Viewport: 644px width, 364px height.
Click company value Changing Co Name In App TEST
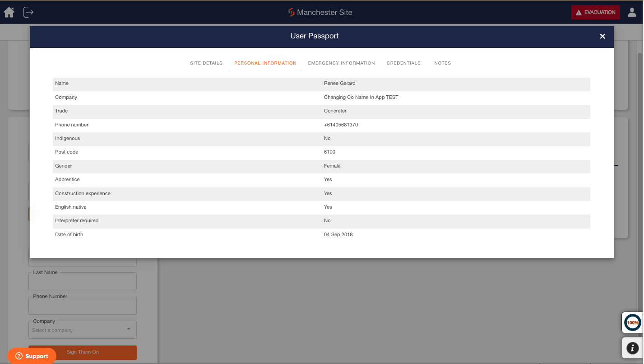(361, 98)
